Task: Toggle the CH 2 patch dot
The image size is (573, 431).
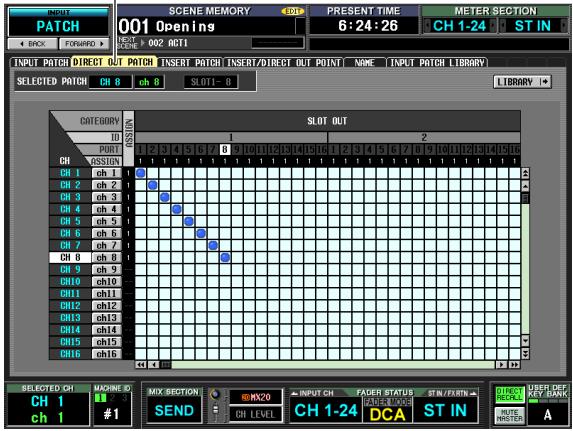Action: click(x=152, y=185)
